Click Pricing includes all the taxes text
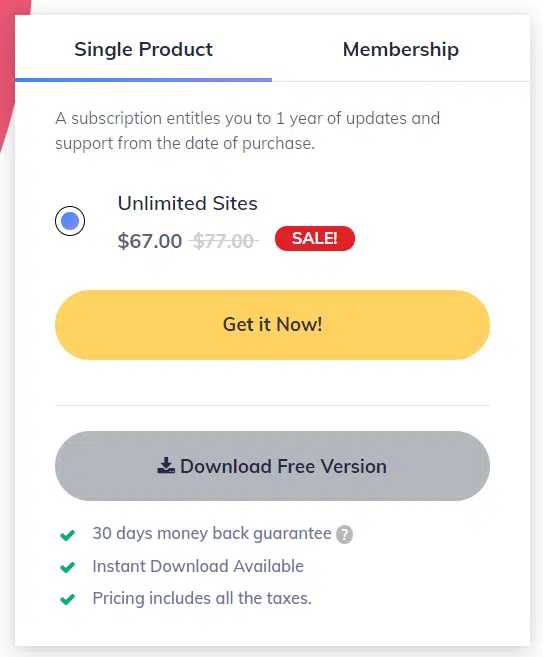The width and height of the screenshot is (543, 657). click(202, 598)
